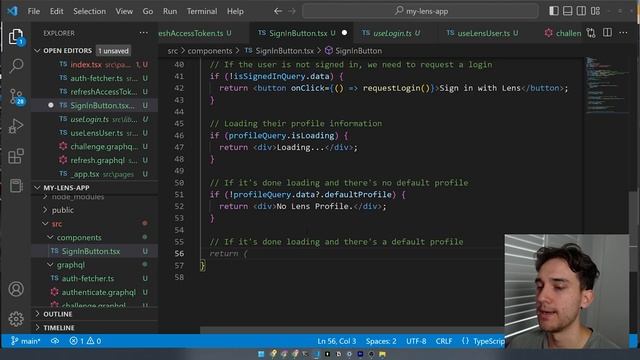This screenshot has width=640, height=360.
Task: Open errors and warnings status indicator
Action: pos(85,341)
